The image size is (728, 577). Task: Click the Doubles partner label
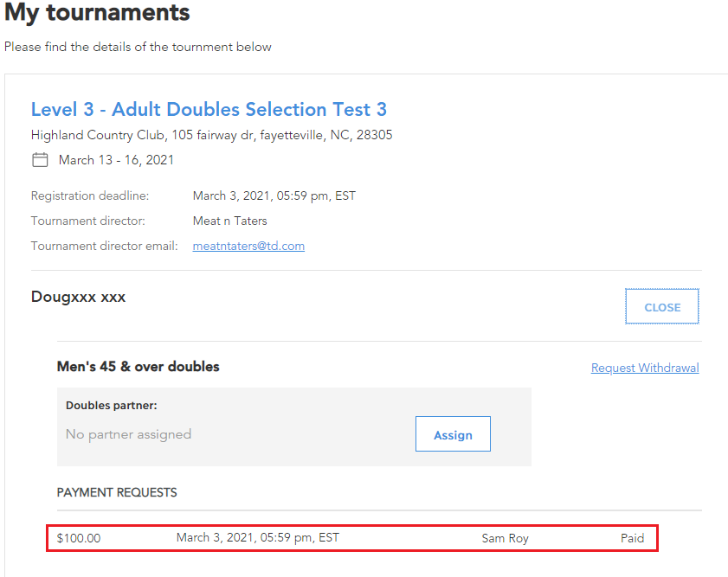coord(112,406)
